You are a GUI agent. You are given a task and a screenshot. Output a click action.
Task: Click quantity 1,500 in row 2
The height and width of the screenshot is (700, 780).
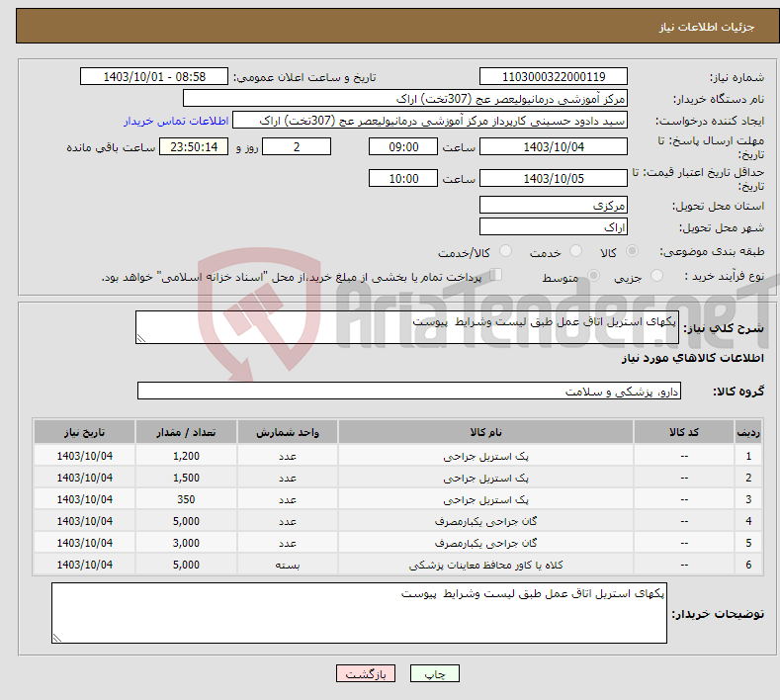point(186,478)
